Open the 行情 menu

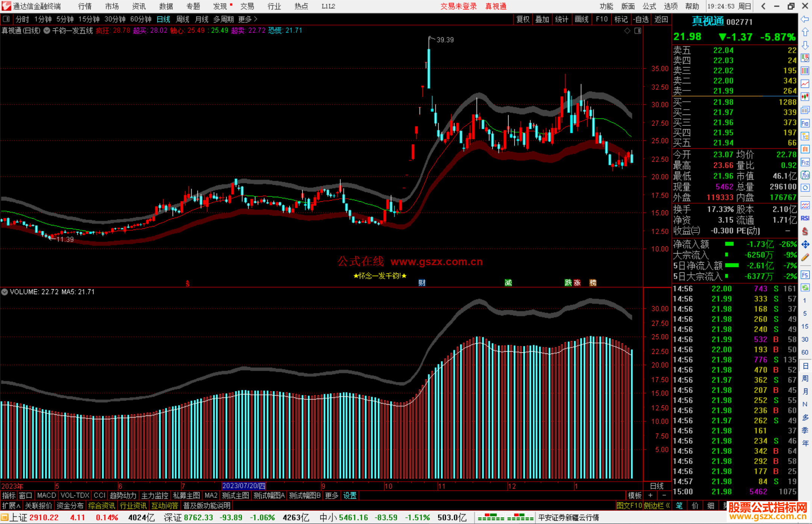point(85,6)
